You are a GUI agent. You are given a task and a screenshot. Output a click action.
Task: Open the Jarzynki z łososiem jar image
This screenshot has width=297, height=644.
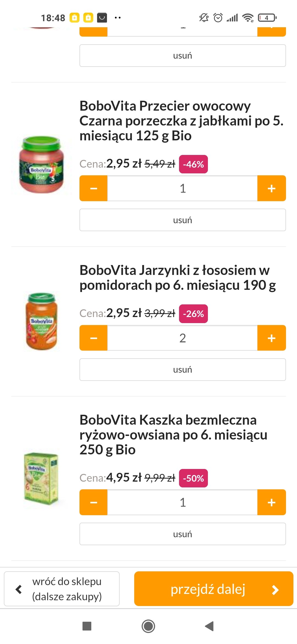(42, 321)
